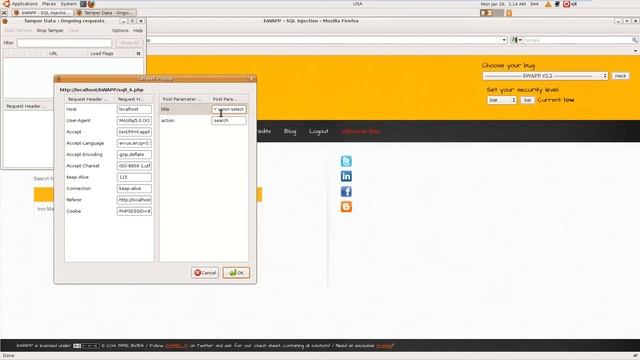Click the Cookie header value field
This screenshot has height=360, width=640.
click(134, 211)
